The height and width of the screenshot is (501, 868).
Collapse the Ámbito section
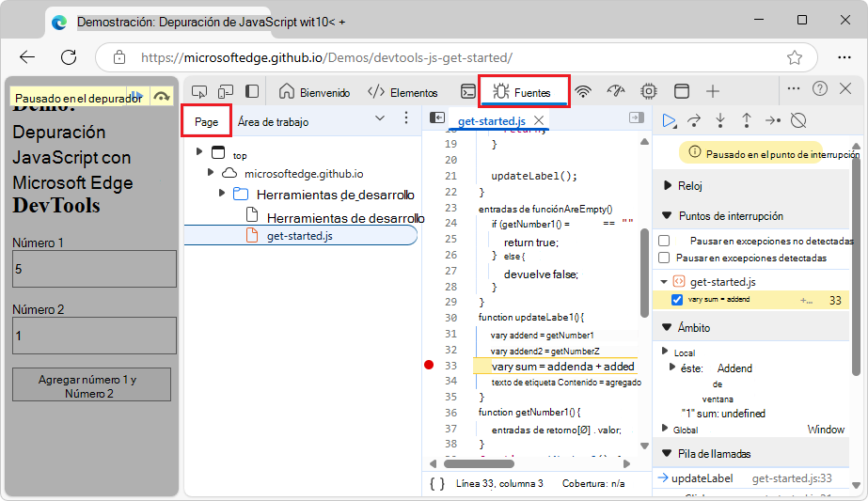point(667,327)
